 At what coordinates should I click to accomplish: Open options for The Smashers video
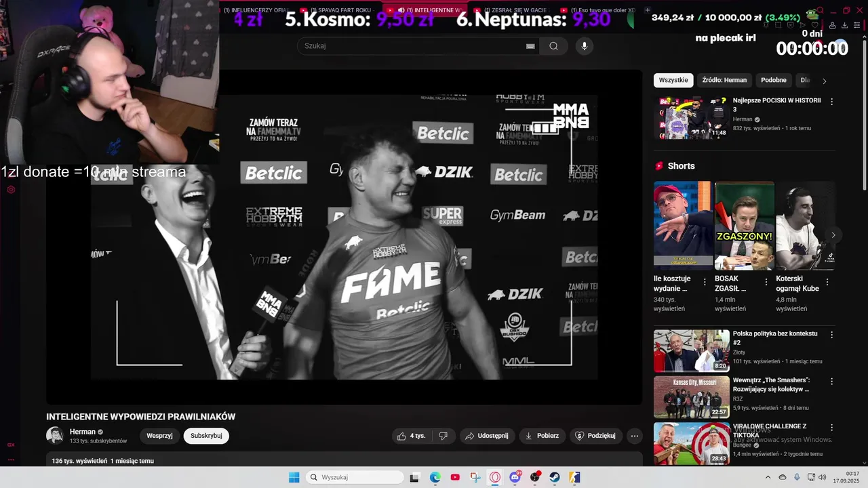click(x=831, y=382)
